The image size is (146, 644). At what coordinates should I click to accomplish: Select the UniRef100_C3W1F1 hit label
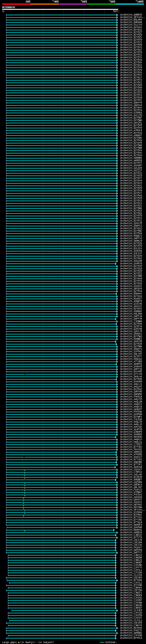point(131,593)
